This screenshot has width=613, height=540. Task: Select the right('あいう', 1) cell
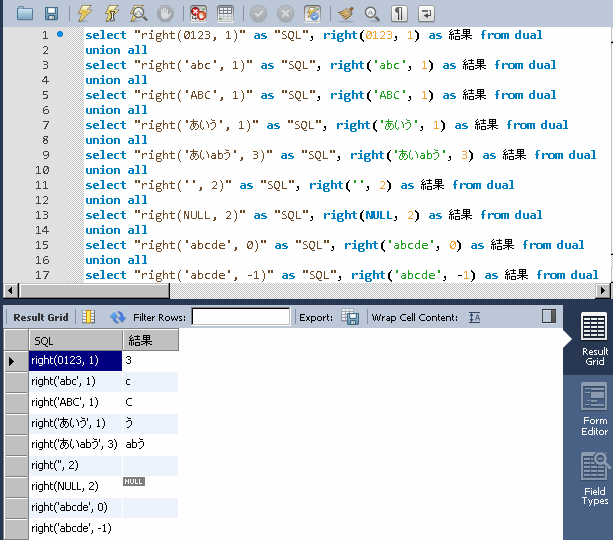(x=76, y=423)
